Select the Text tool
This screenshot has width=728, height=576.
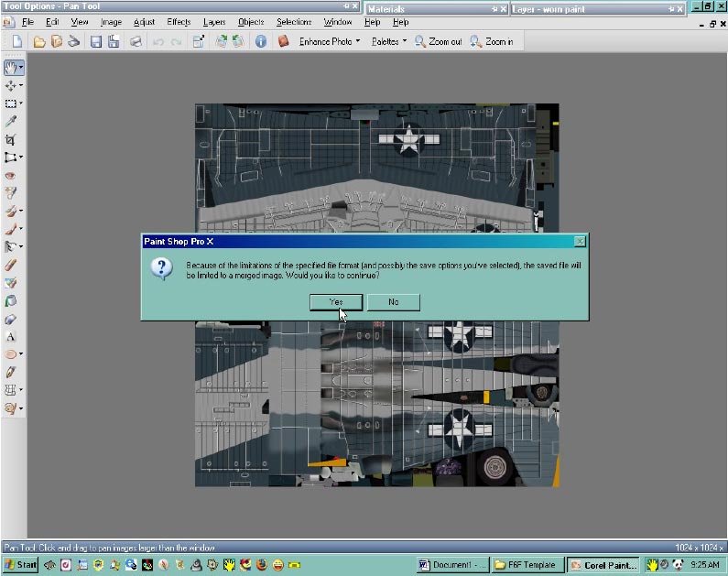(11, 336)
